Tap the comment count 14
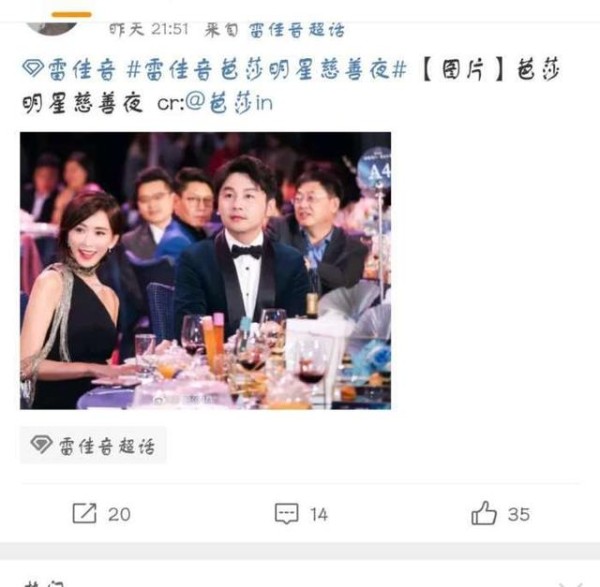 coord(319,515)
